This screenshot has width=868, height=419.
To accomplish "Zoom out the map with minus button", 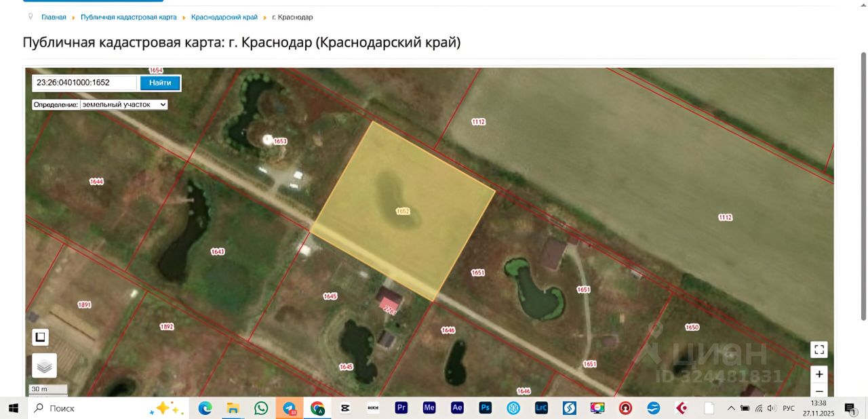I will (819, 391).
